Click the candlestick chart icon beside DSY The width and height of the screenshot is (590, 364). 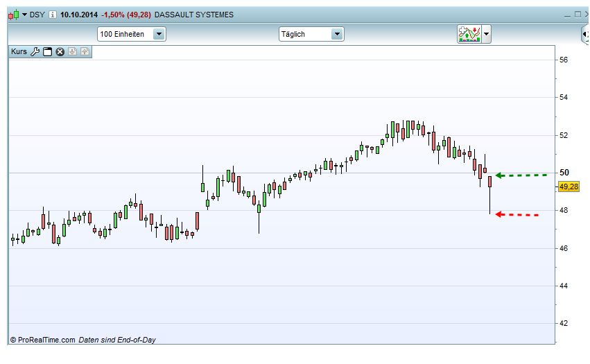(x=14, y=15)
